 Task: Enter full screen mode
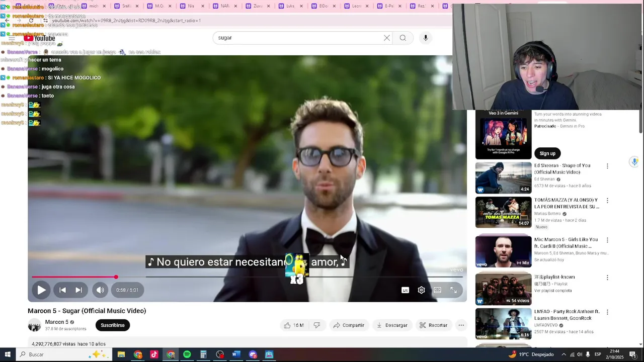point(453,290)
